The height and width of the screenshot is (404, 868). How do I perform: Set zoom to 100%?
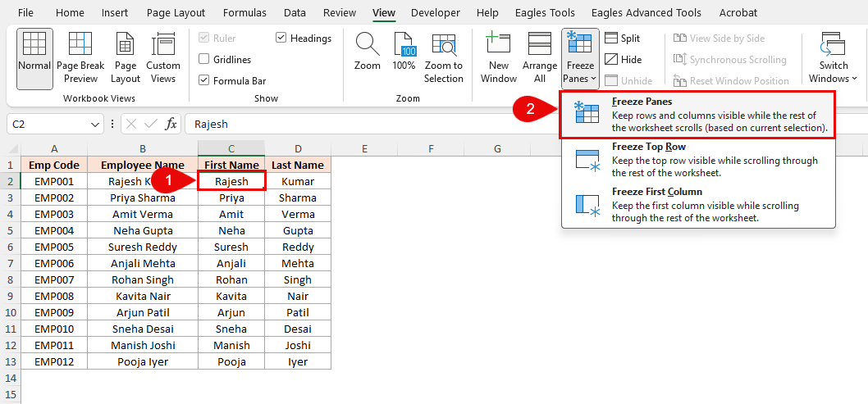tap(404, 52)
